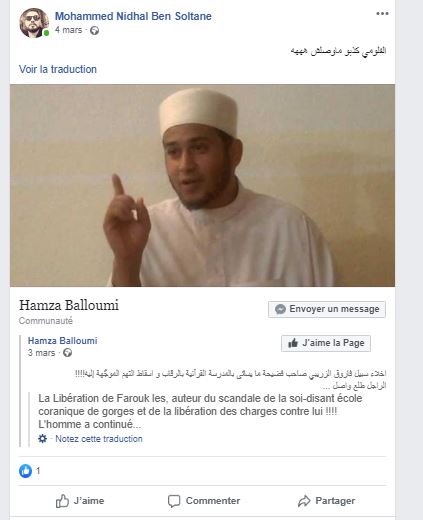Click the gear icon beside Notez cette traduction
This screenshot has height=520, width=423.
(x=43, y=439)
